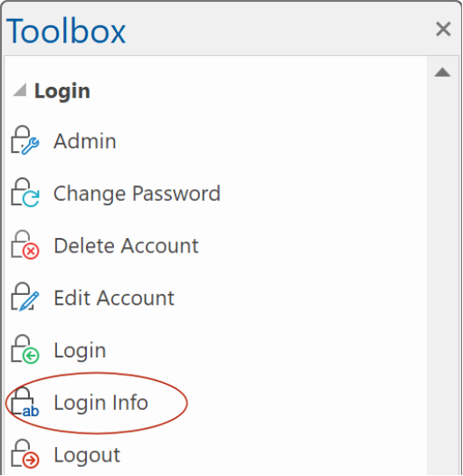Collapse the Login group triangle

coord(20,90)
